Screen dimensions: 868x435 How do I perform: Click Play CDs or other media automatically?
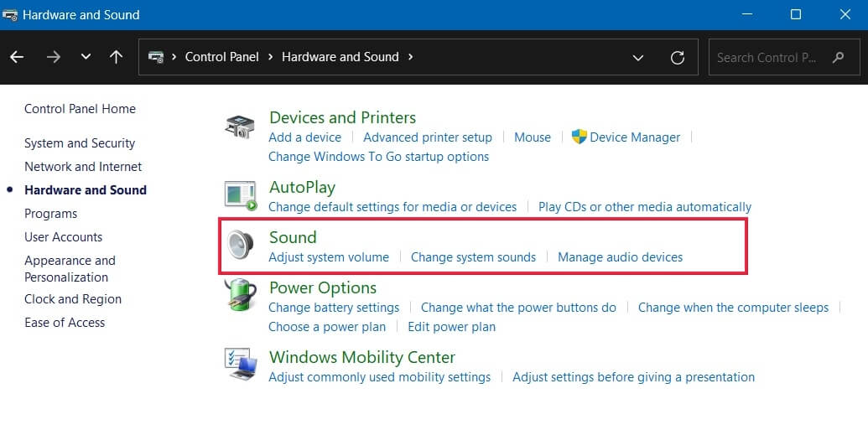click(x=645, y=207)
